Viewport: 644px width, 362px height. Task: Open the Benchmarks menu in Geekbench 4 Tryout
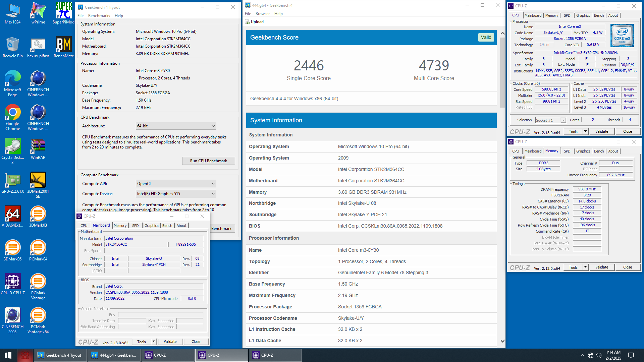point(99,16)
